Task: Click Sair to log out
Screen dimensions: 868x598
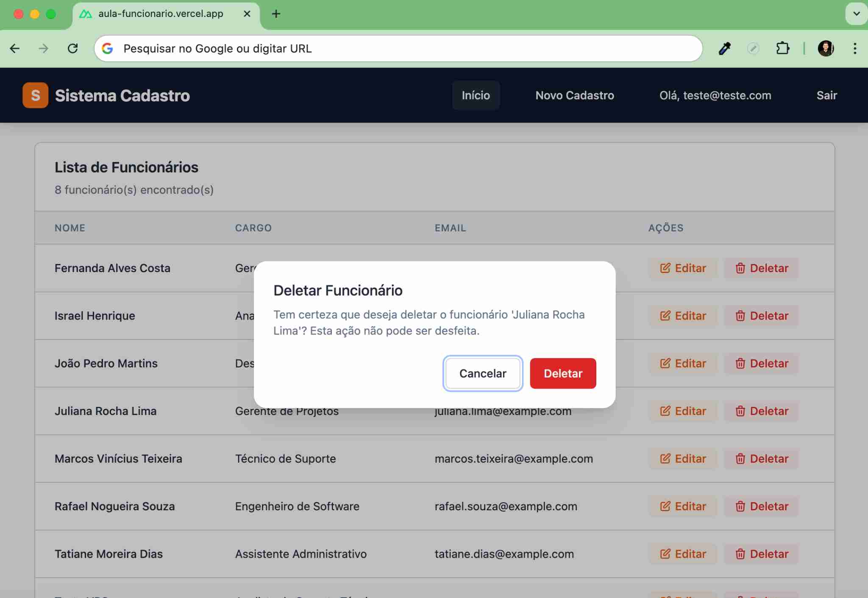Action: pos(826,95)
